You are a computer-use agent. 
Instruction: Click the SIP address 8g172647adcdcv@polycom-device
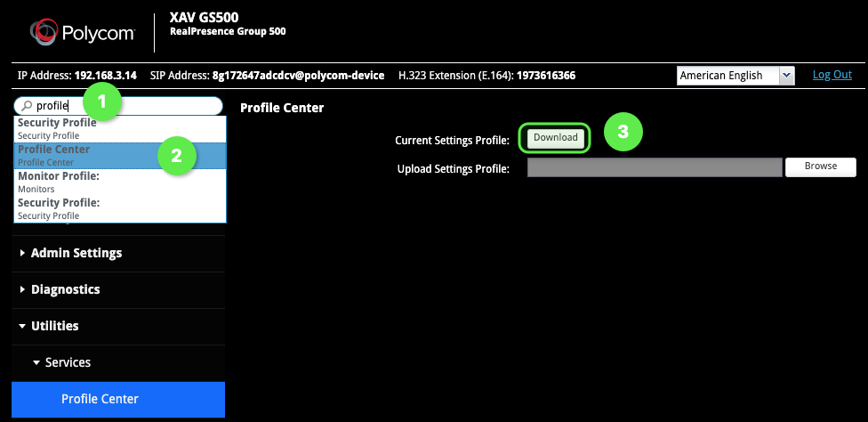pos(299,76)
